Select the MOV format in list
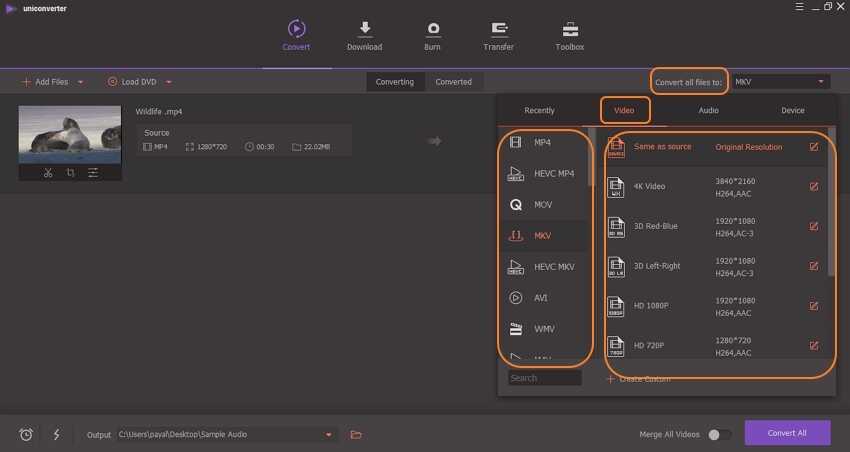The height and width of the screenshot is (452, 850). point(543,204)
